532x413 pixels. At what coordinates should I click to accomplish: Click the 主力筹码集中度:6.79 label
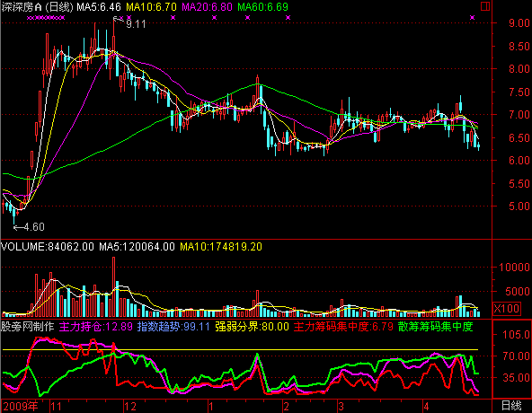click(x=343, y=327)
